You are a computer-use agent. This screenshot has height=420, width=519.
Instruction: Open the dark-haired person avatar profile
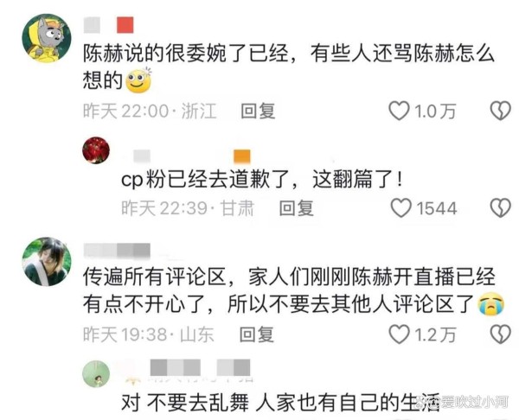(x=47, y=261)
